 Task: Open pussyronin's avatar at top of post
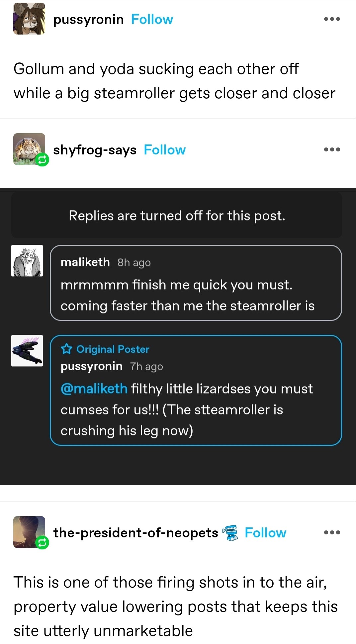[29, 19]
